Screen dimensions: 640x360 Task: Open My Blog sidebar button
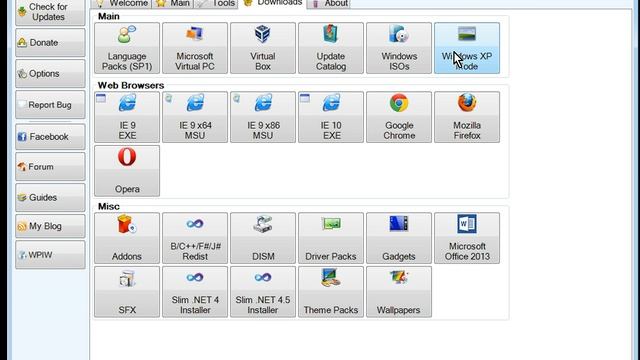tap(50, 226)
